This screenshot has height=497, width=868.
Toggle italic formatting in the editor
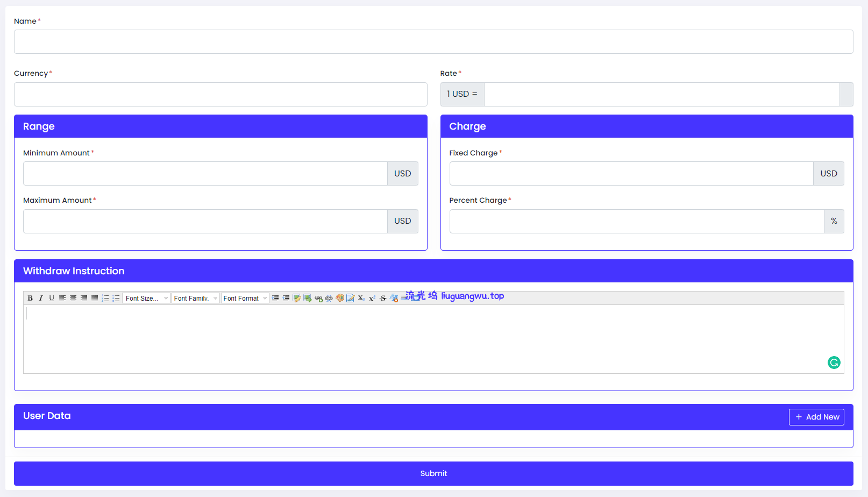[x=41, y=299]
